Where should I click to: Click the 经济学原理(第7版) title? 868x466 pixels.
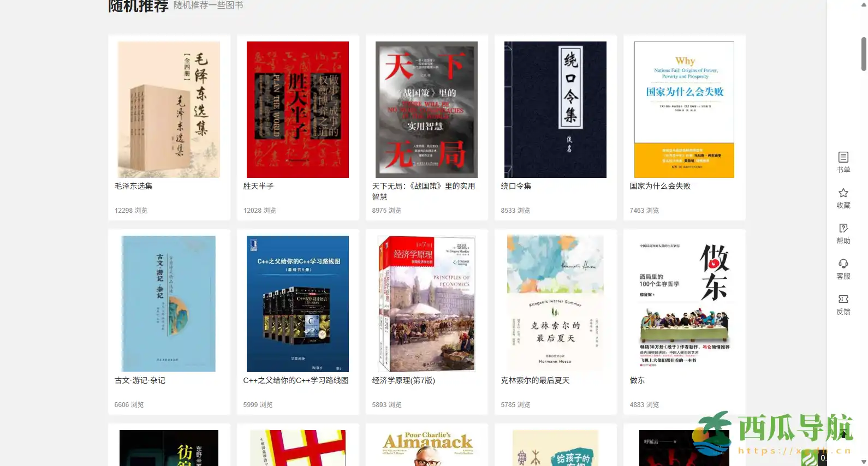403,380
